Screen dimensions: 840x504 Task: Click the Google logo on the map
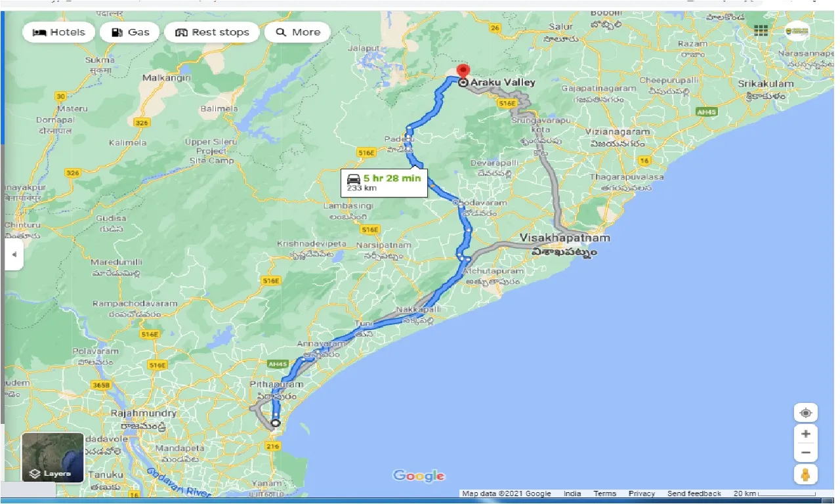pos(419,476)
